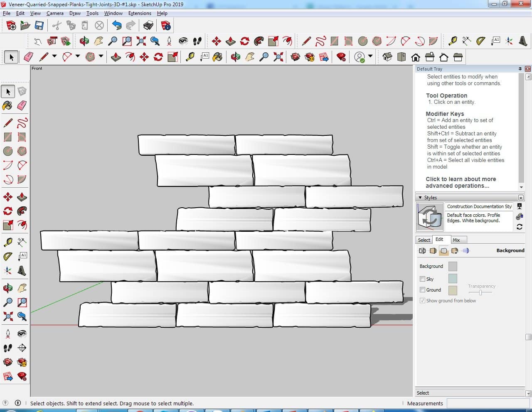Collapse the Styles panel

420,198
